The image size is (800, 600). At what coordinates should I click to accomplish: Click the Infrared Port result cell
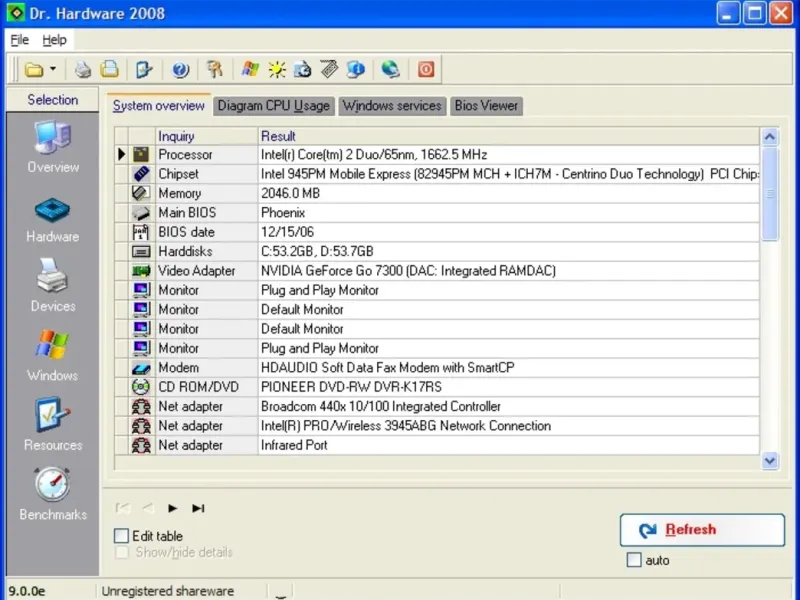[509, 445]
